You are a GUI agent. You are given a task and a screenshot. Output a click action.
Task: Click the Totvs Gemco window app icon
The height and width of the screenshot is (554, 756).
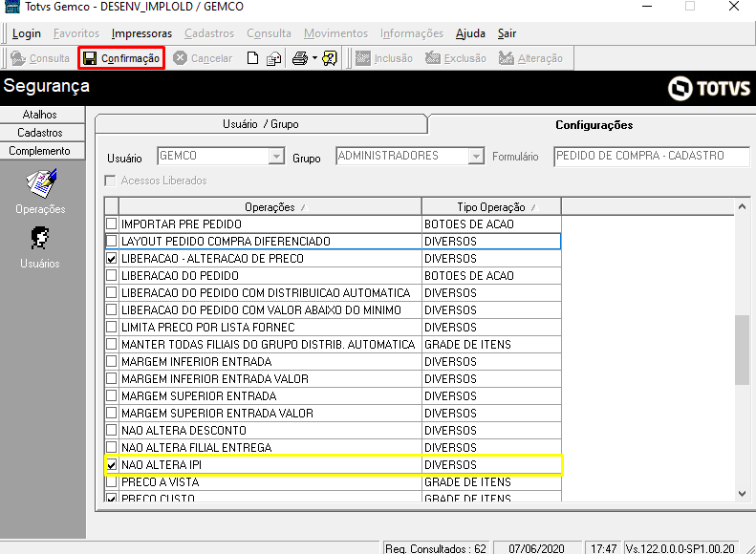pyautogui.click(x=12, y=7)
